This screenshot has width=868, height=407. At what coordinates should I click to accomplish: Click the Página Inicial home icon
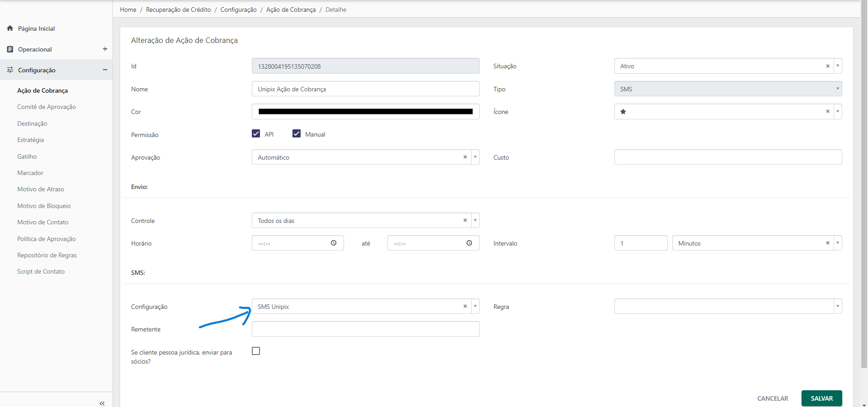10,28
